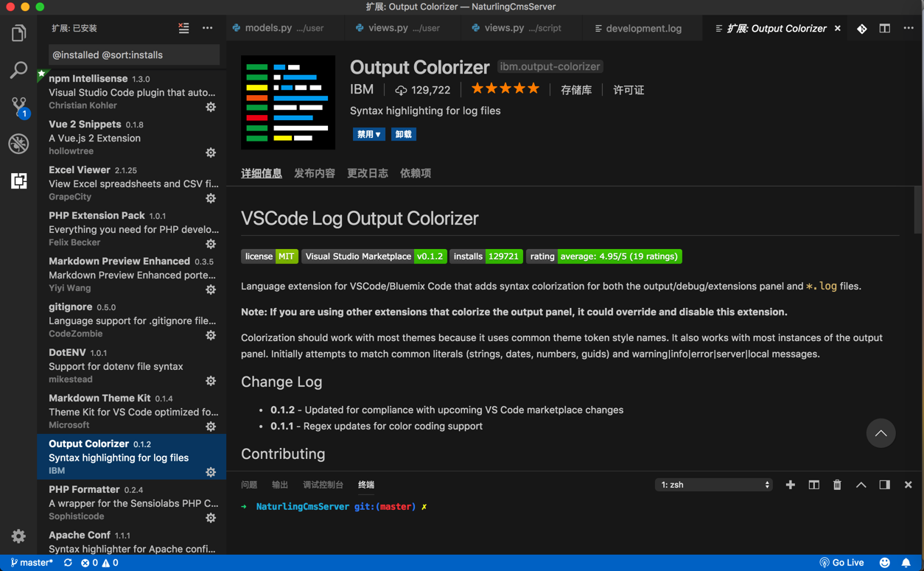924x571 pixels.
Task: Click errors and warnings count in status bar
Action: click(x=99, y=563)
